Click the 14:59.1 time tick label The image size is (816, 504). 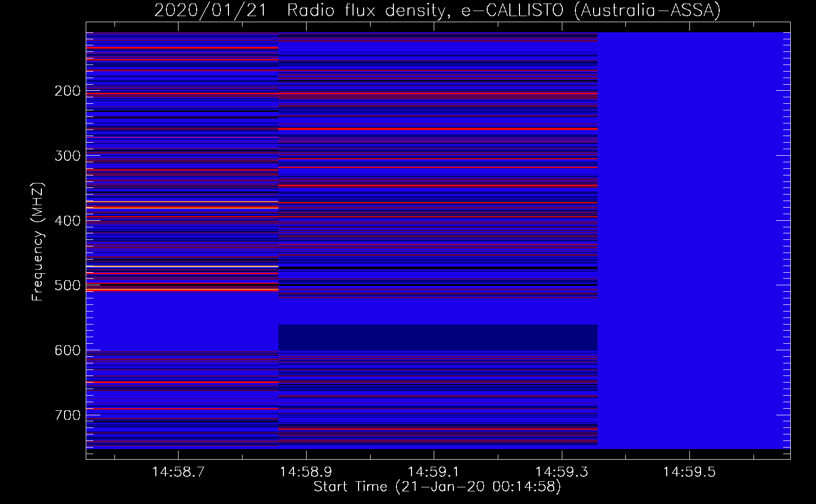click(x=434, y=472)
